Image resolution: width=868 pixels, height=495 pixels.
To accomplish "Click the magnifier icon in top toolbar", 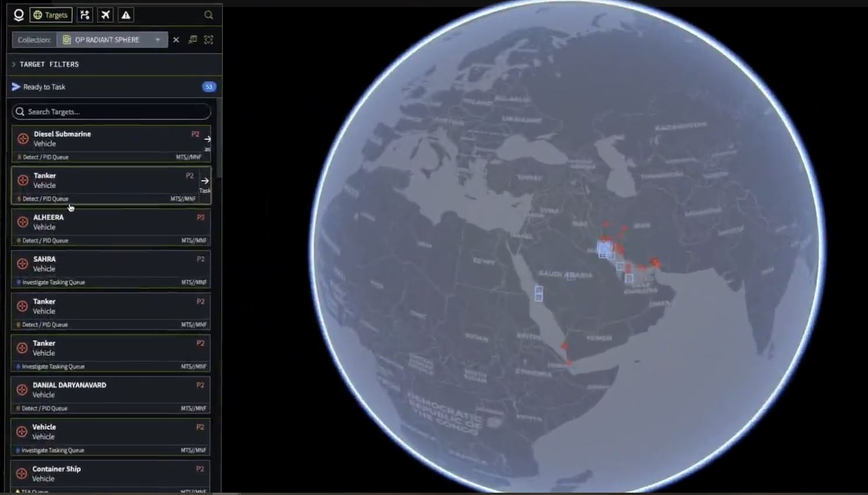I will click(x=209, y=15).
